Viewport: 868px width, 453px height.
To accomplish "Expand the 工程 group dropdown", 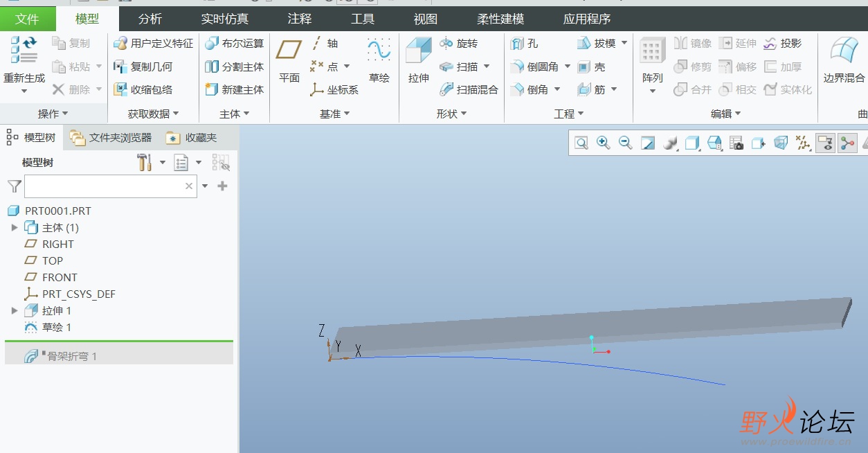I will [569, 113].
